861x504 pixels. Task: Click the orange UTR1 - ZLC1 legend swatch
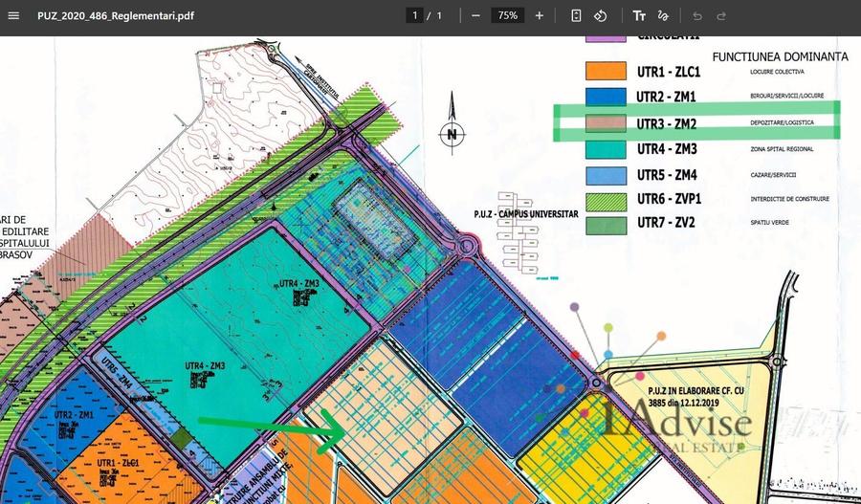(x=606, y=71)
